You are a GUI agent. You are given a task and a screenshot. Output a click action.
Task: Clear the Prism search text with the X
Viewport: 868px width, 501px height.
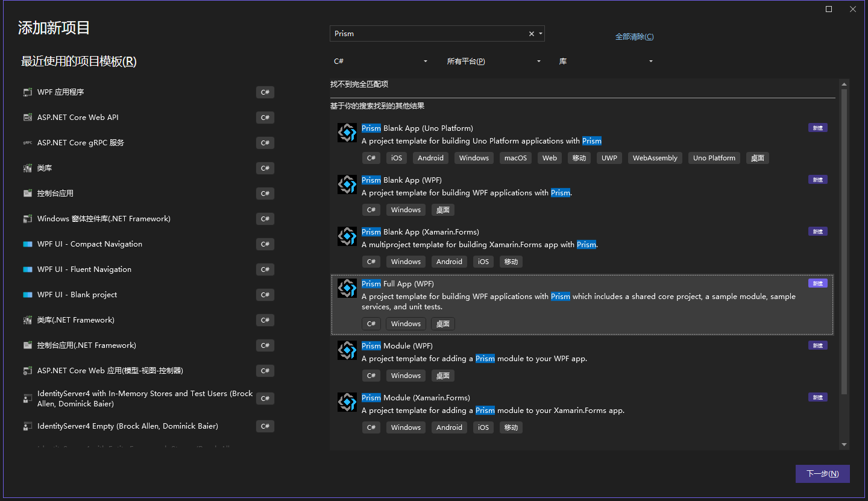(530, 33)
